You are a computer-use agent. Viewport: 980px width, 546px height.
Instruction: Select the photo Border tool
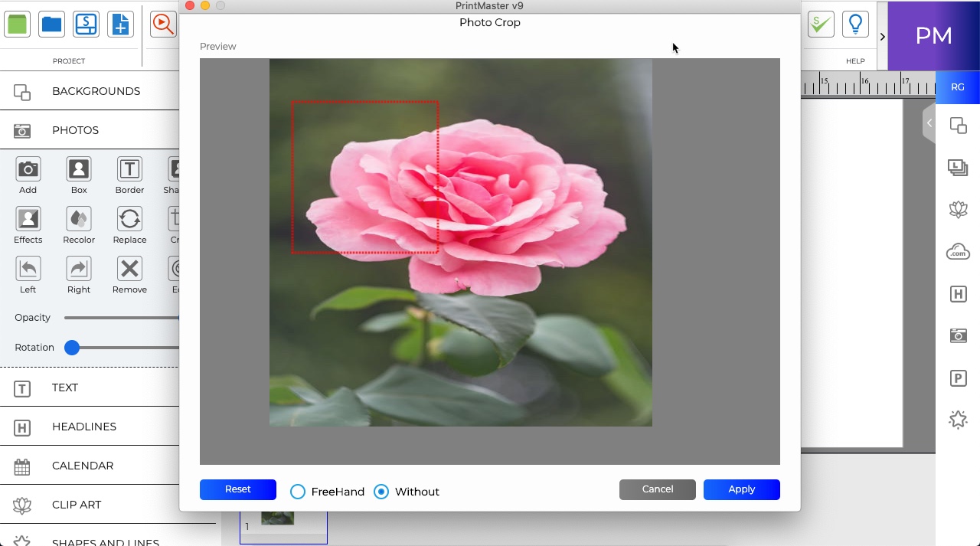(x=129, y=175)
